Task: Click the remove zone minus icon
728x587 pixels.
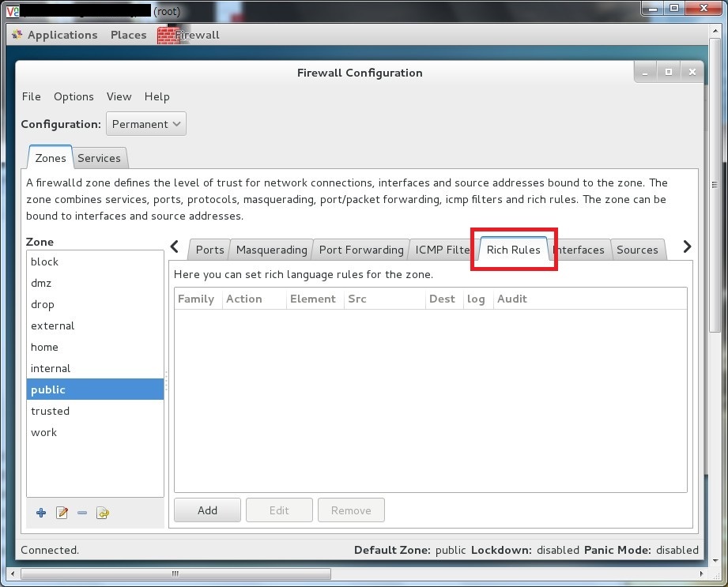Action: 82,513
